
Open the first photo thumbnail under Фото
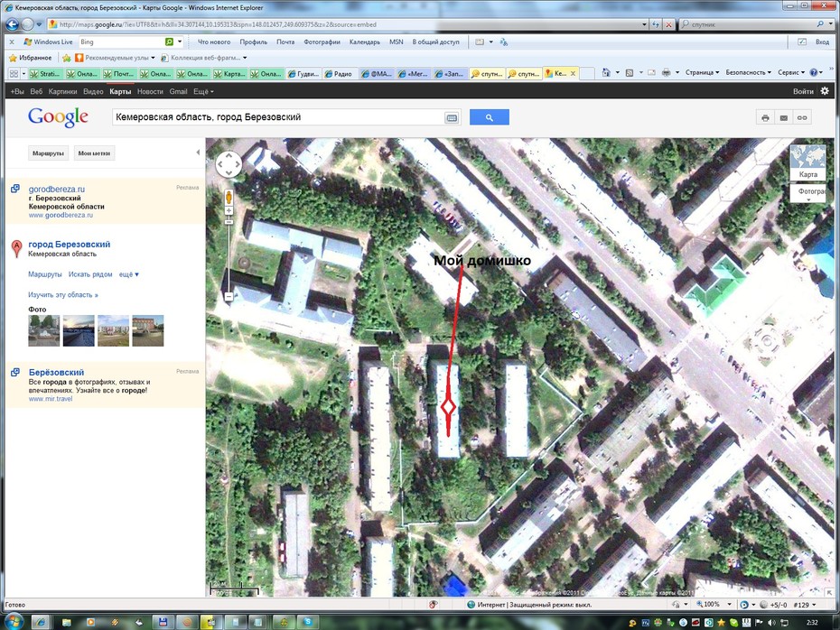point(44,330)
